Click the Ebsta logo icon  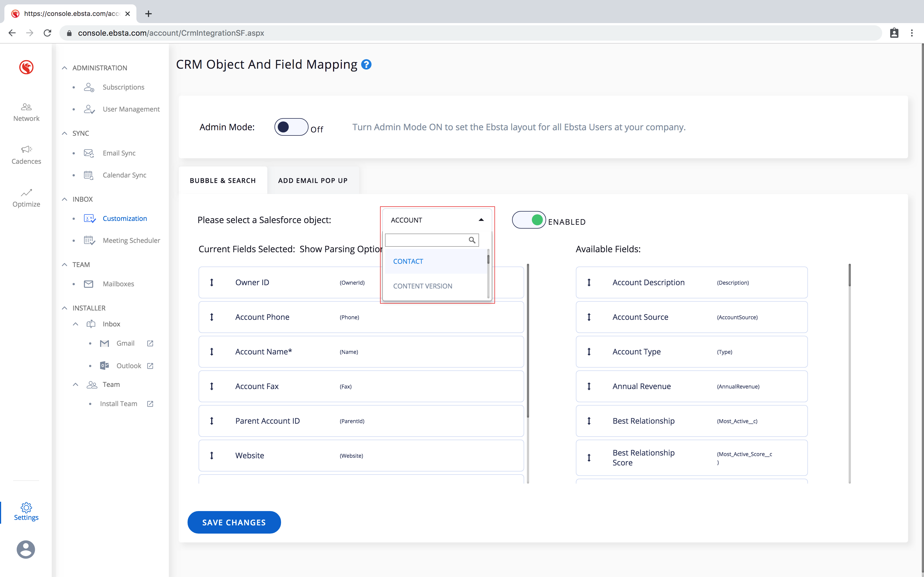(x=26, y=68)
